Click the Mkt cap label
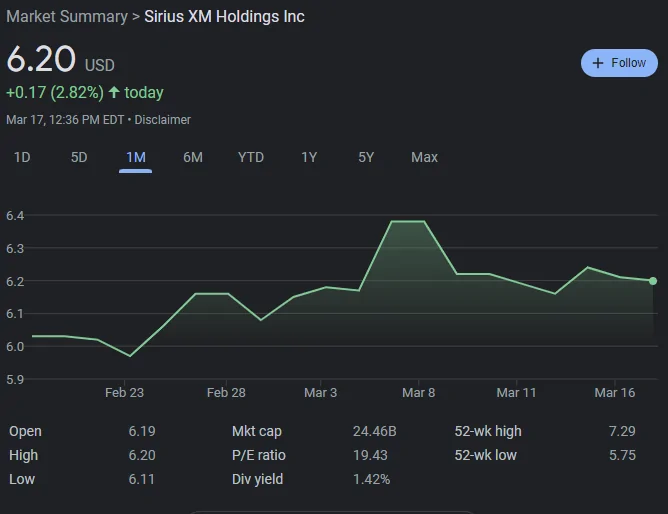Viewport: 668px width, 514px height. (x=257, y=431)
